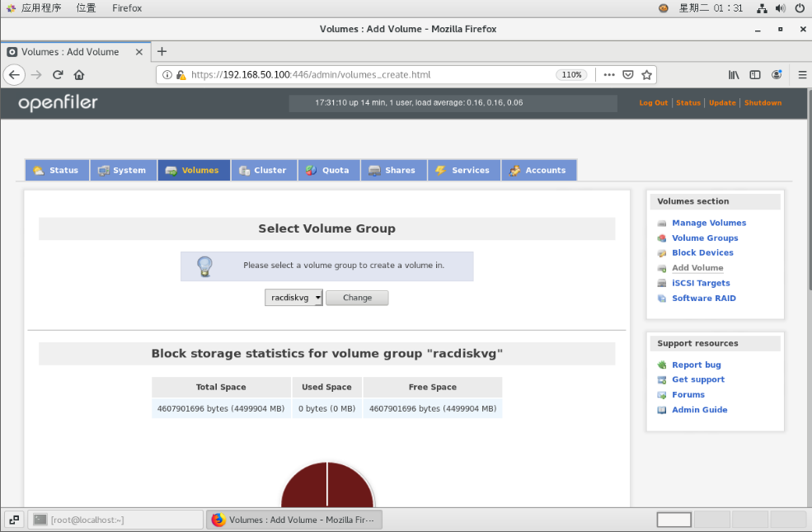The image size is (812, 532).
Task: Open the Forums link
Action: (688, 395)
